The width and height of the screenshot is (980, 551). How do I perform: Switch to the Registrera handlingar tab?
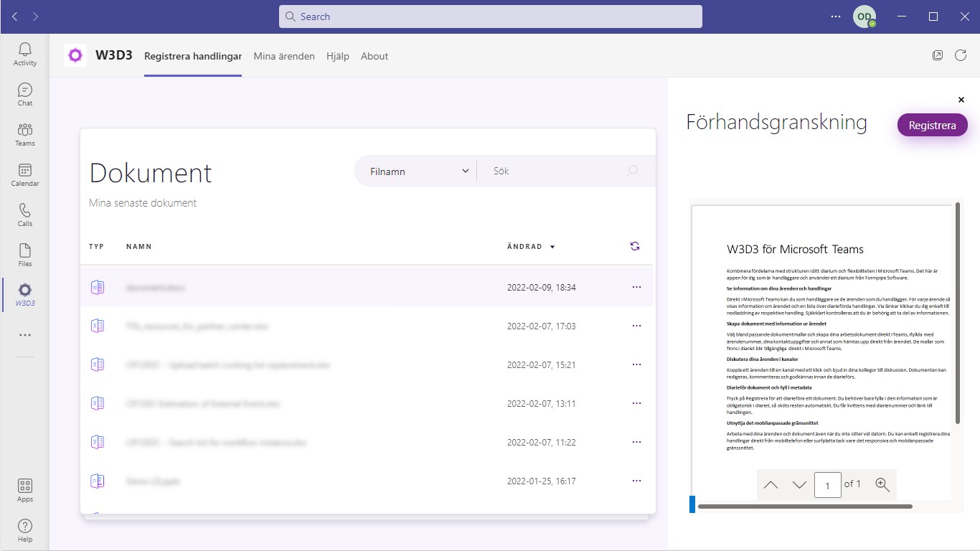(x=193, y=56)
